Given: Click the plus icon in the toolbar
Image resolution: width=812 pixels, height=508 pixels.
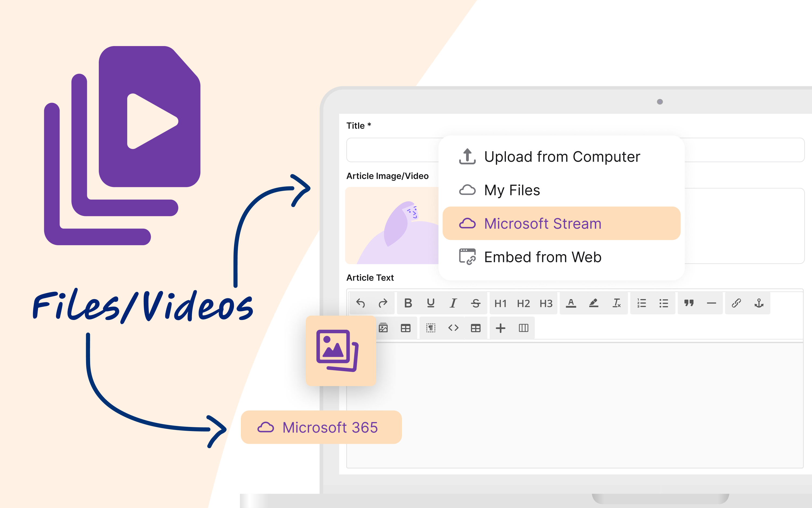Looking at the screenshot, I should (x=500, y=328).
